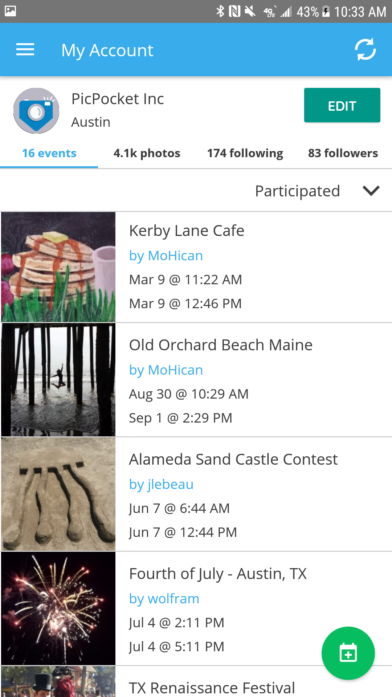Tap the 'by wolfram' author link
The image size is (392, 697).
164,598
